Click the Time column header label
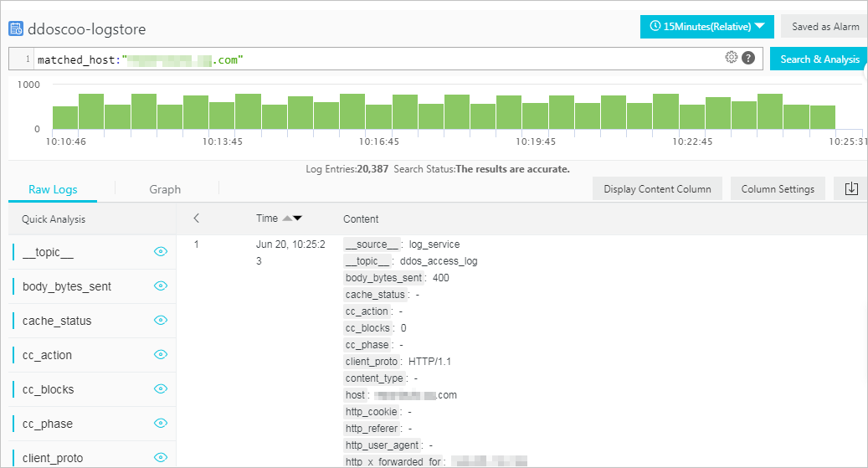Screen dimensions: 868x468 (267, 219)
